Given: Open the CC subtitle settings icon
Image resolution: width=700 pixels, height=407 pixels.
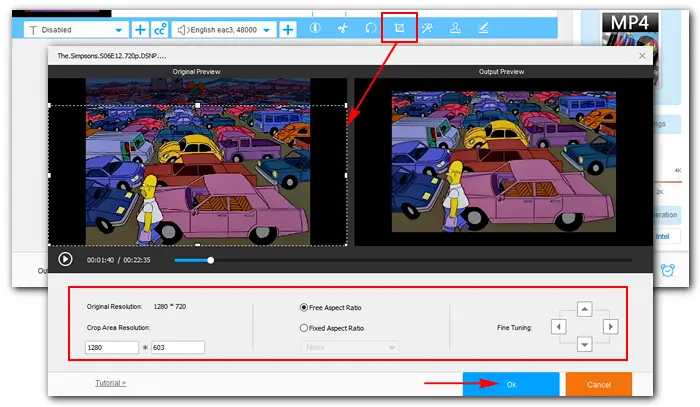Looking at the screenshot, I should [x=160, y=30].
